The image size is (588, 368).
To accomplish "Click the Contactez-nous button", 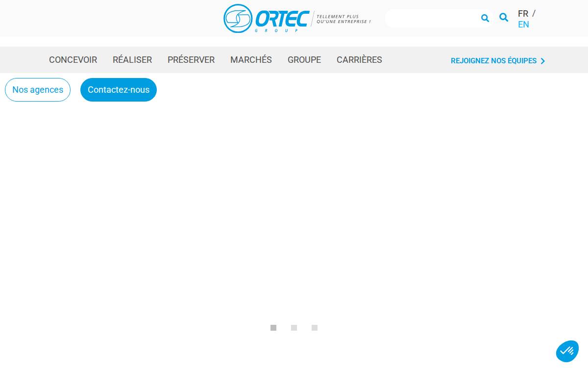I will [x=119, y=90].
